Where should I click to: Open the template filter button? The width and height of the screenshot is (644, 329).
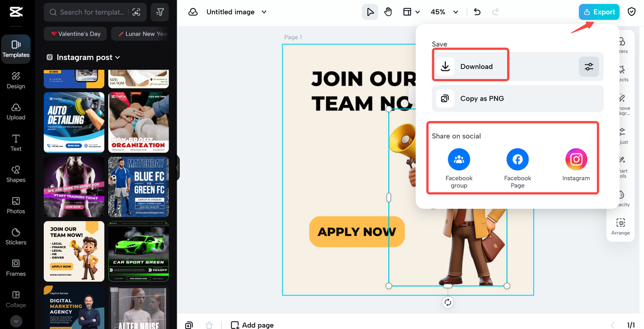click(x=160, y=12)
